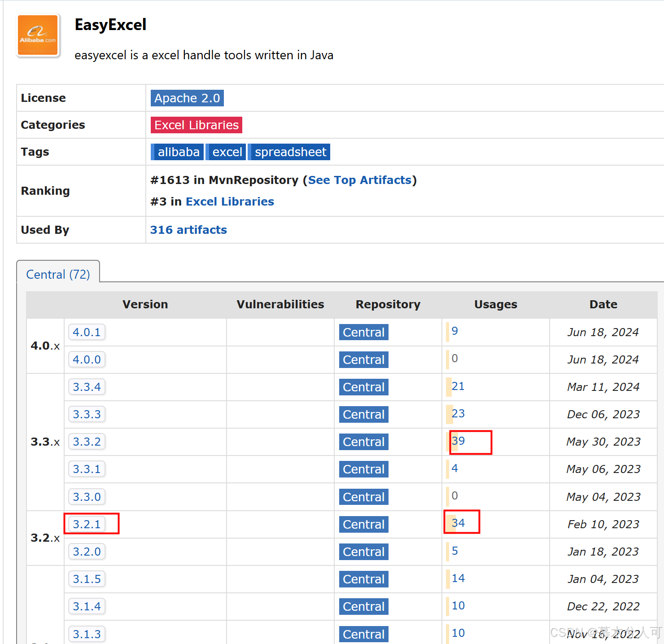Click Central repository badge for 3.1.3

(363, 634)
